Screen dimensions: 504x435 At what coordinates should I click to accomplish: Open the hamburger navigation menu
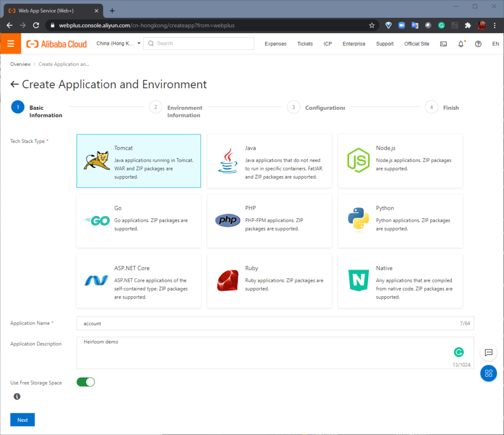(11, 43)
